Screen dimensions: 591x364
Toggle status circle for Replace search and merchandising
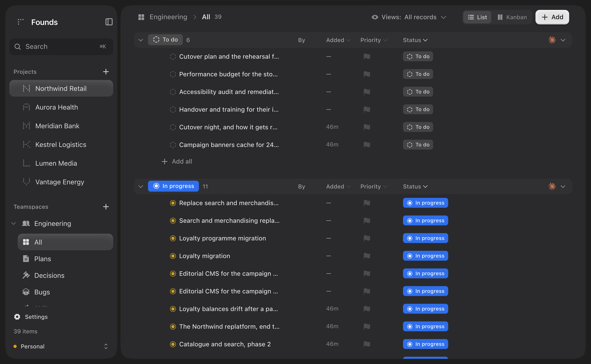173,203
